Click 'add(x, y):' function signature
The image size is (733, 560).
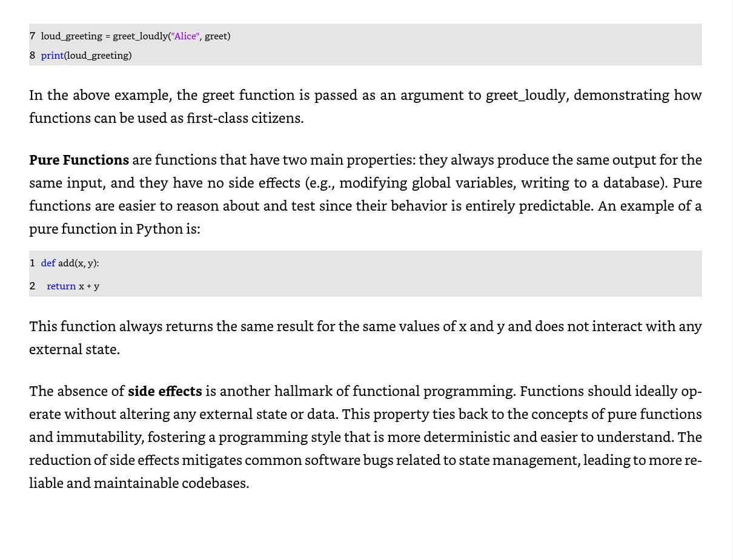click(x=78, y=263)
